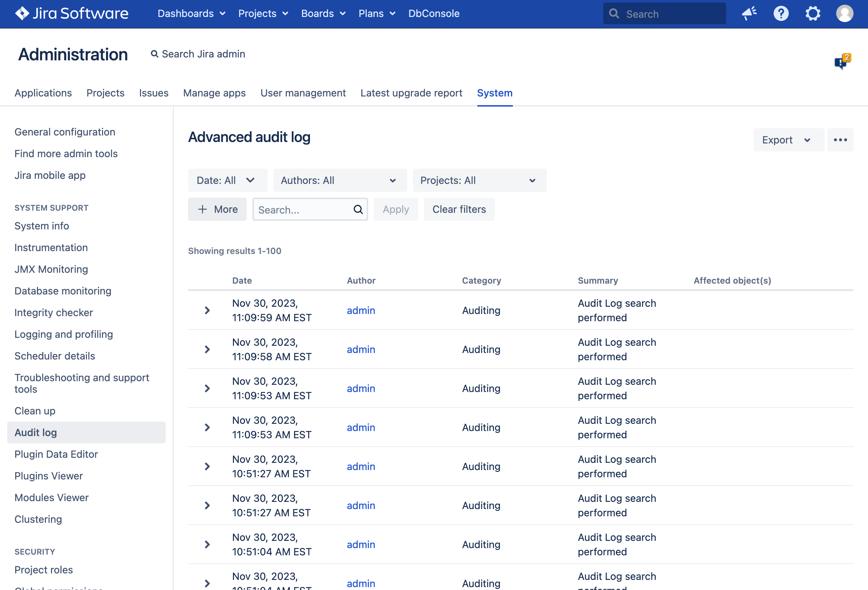The height and width of the screenshot is (590, 868).
Task: Open the help question mark menu
Action: pos(780,13)
